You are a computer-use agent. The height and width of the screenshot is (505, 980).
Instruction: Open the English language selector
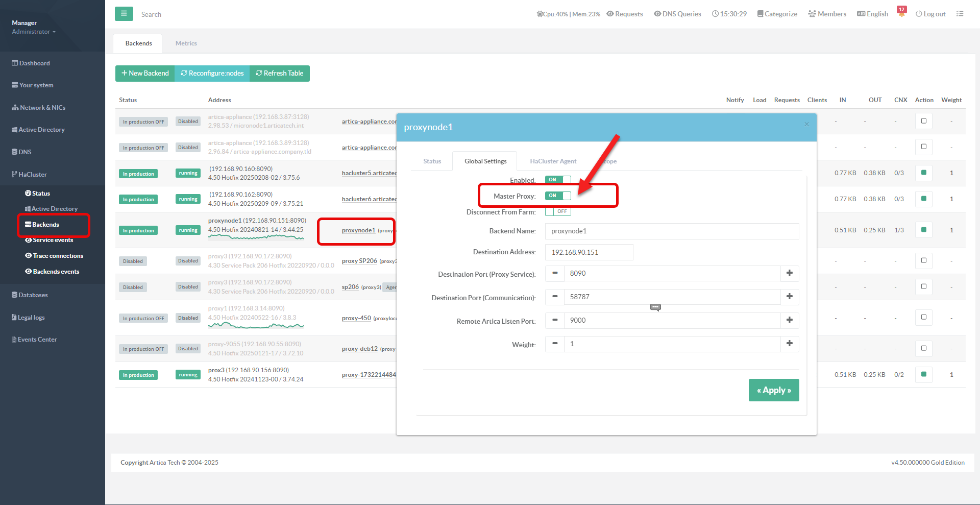tap(872, 14)
